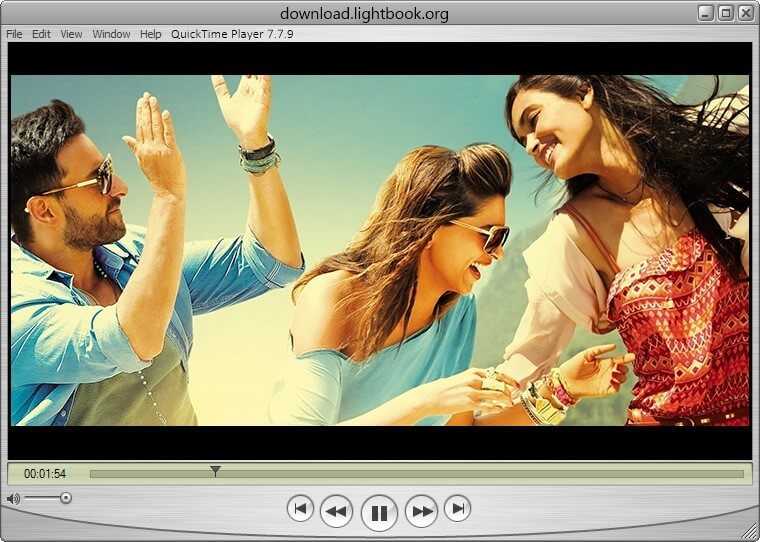Click the QuickTime Player 7.7.9 label
The width and height of the screenshot is (760, 542).
click(x=232, y=34)
